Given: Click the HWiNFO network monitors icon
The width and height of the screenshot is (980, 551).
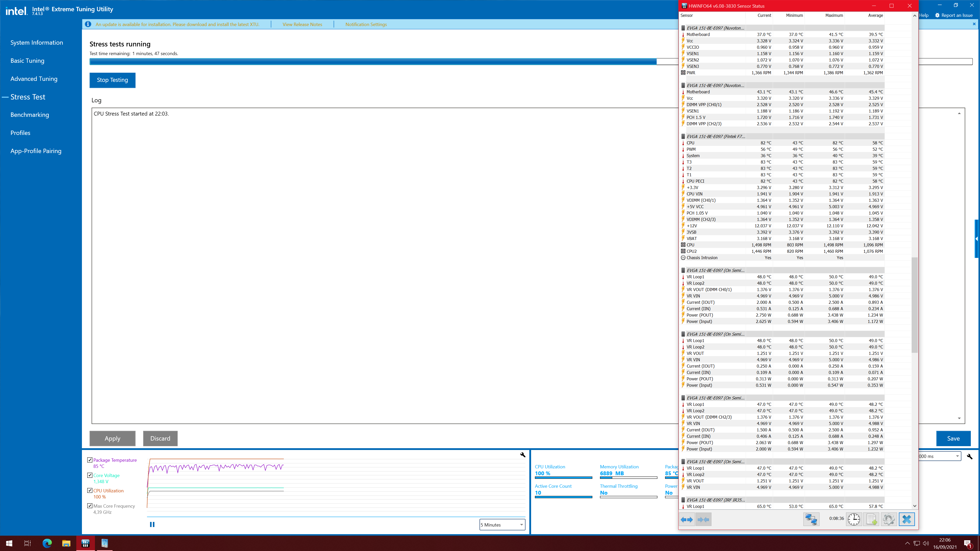Looking at the screenshot, I should pyautogui.click(x=811, y=519).
